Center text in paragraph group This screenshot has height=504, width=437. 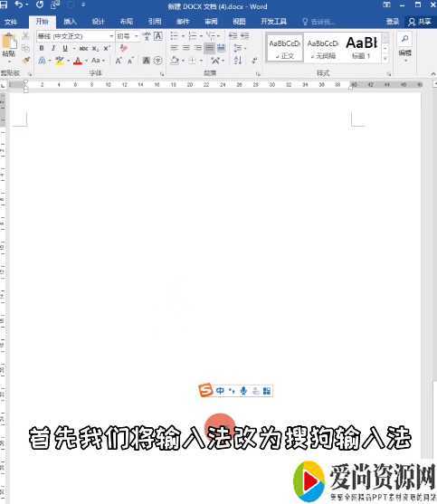tap(186, 48)
